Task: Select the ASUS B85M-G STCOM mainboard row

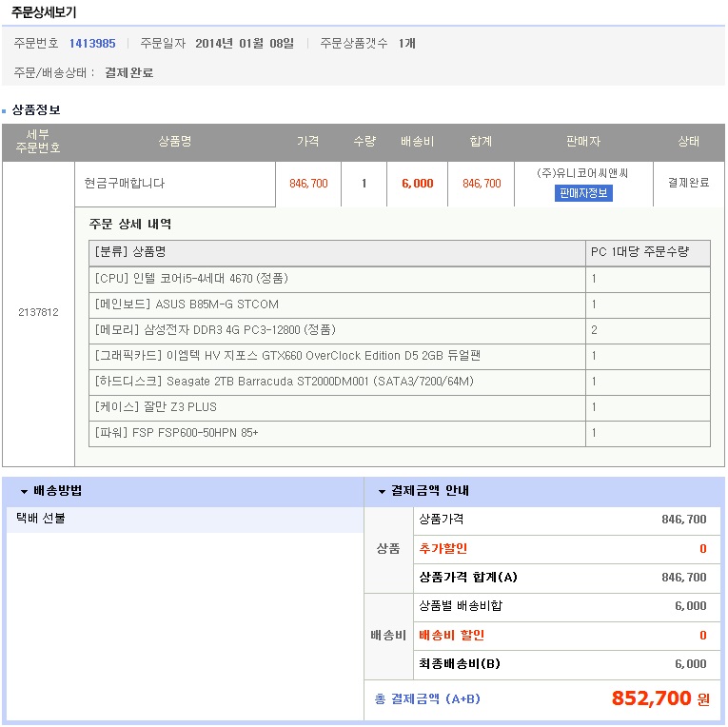Action: [187, 305]
